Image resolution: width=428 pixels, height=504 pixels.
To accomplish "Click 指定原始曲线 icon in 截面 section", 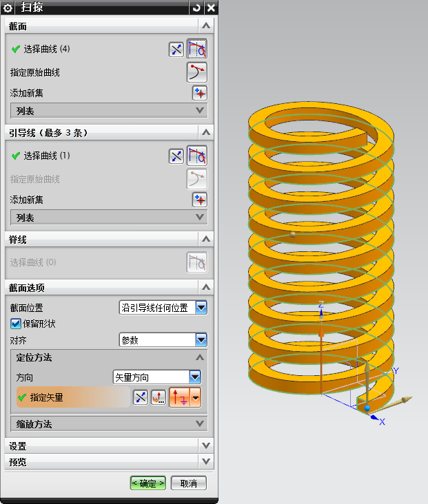I will tap(197, 72).
